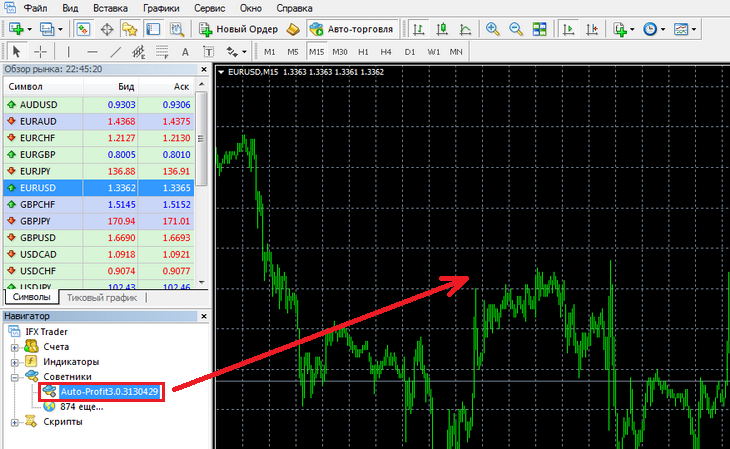Switch chart to bar chart icon
This screenshot has width=730, height=449.
point(419,29)
